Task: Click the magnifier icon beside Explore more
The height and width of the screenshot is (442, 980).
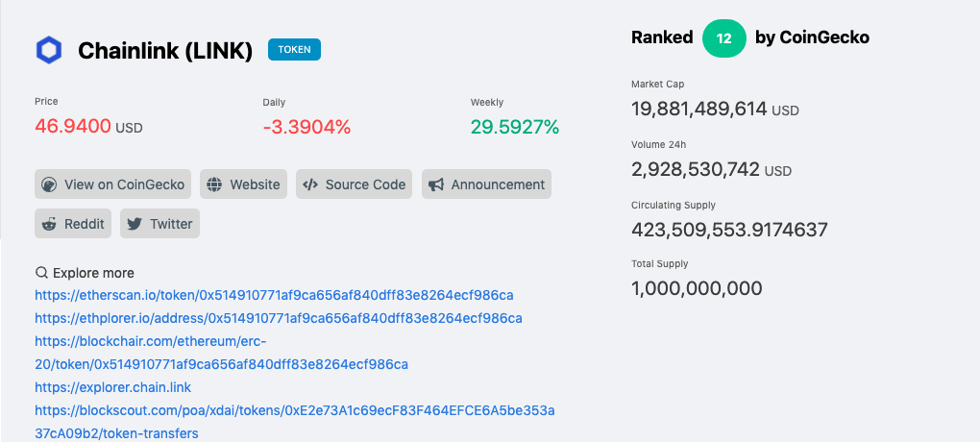Action: (42, 273)
